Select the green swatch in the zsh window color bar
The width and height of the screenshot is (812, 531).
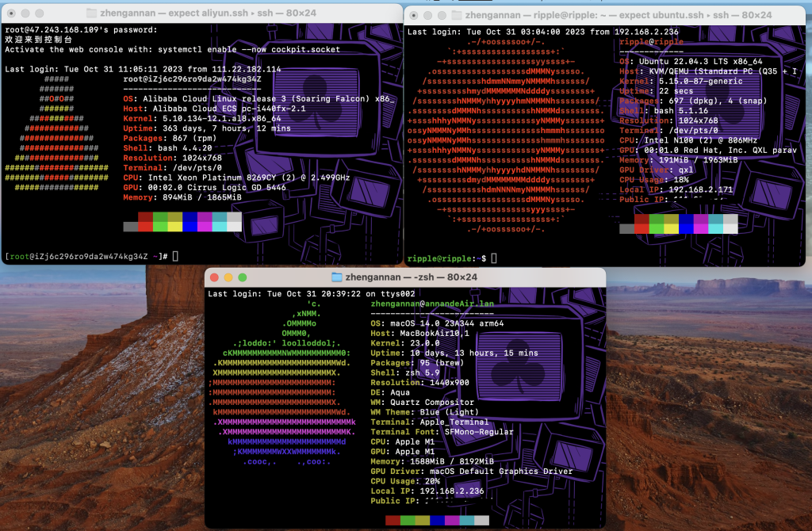408,520
